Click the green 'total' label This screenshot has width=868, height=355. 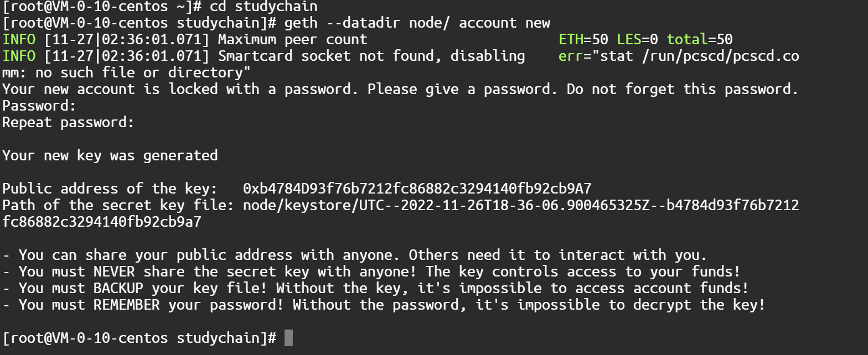coord(687,39)
